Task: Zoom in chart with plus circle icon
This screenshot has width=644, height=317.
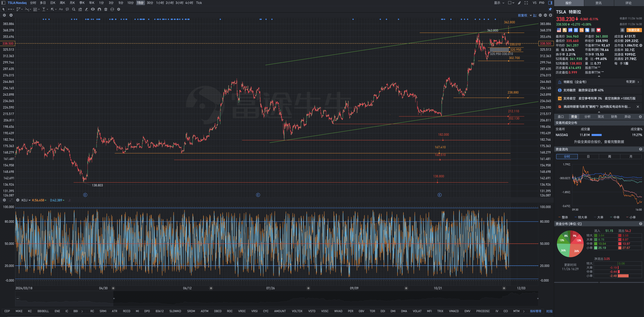Action: pos(551,15)
